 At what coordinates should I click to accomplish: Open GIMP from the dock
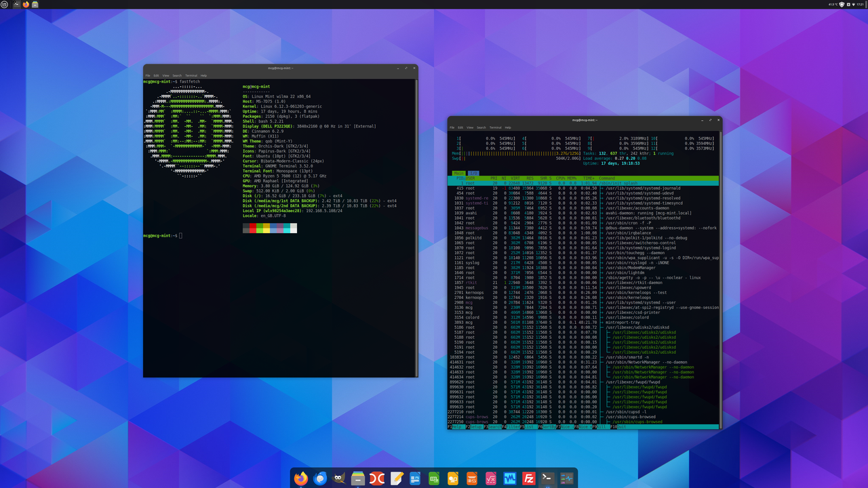[339, 479]
